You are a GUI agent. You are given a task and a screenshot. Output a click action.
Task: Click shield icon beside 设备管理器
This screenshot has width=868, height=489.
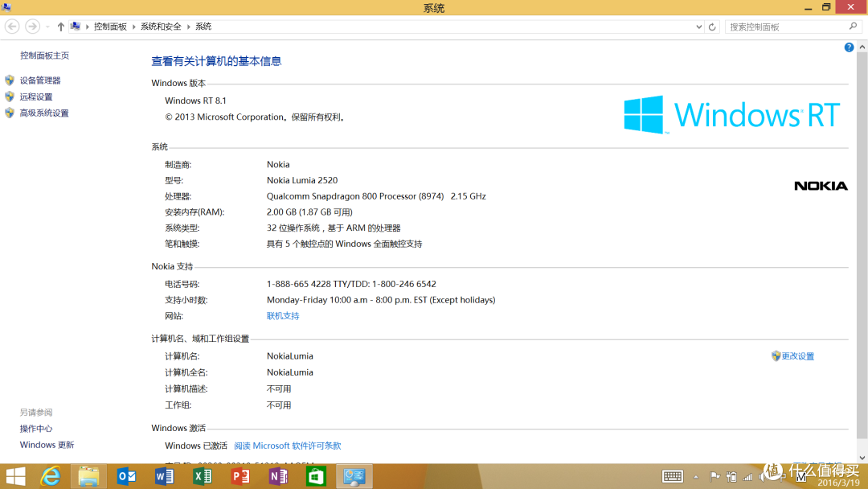(10, 80)
